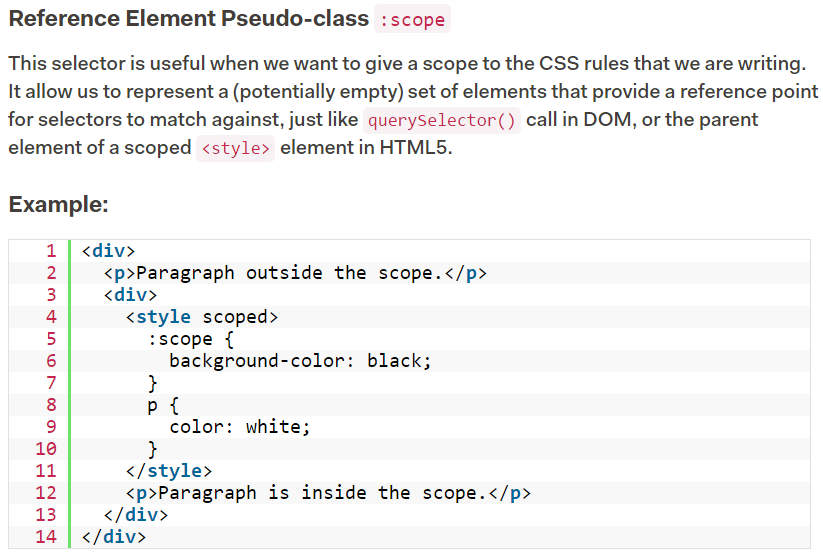Click the '<style scoped>' code line
The width and height of the screenshot is (823, 559).
pos(202,317)
